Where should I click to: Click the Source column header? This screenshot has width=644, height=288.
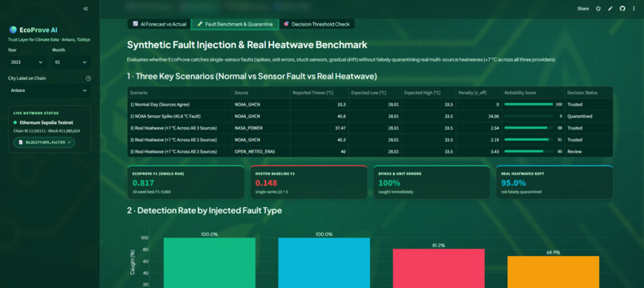pos(260,93)
